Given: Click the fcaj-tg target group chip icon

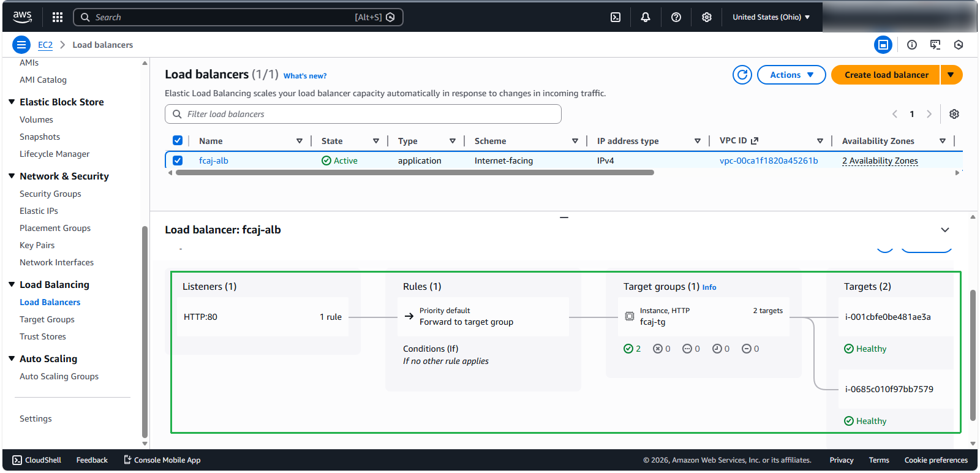Looking at the screenshot, I should (630, 316).
